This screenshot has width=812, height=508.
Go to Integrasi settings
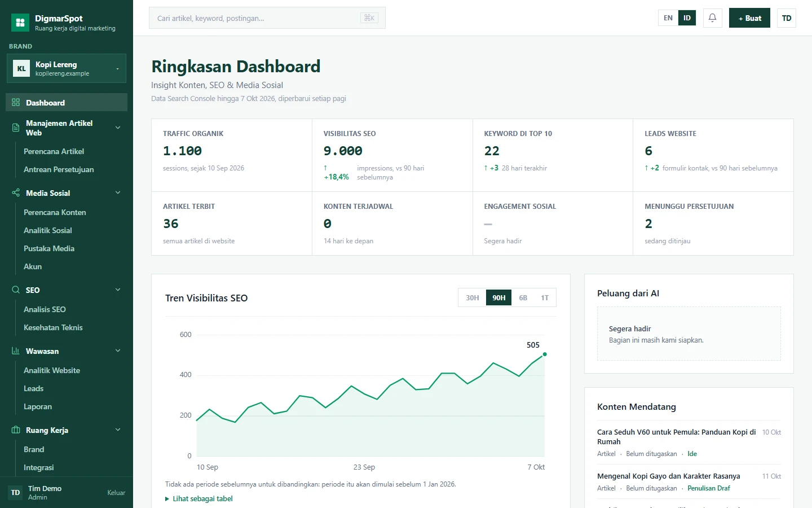tap(39, 467)
